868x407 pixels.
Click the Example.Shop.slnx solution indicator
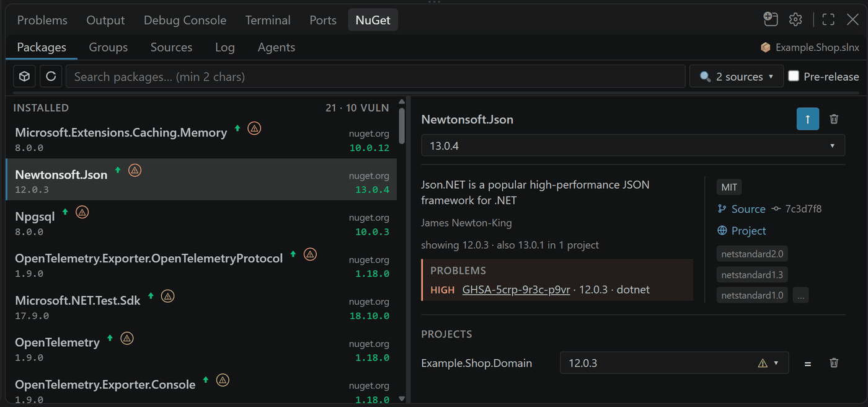[x=810, y=47]
